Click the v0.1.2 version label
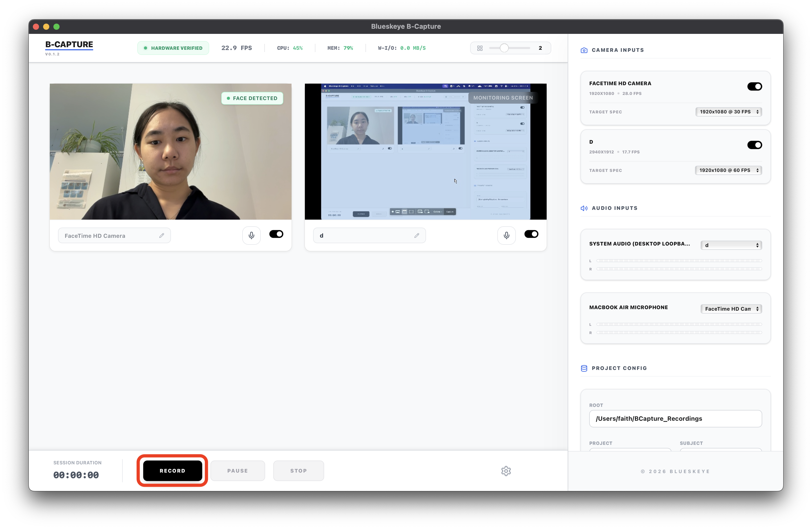This screenshot has height=529, width=812. pos(52,54)
